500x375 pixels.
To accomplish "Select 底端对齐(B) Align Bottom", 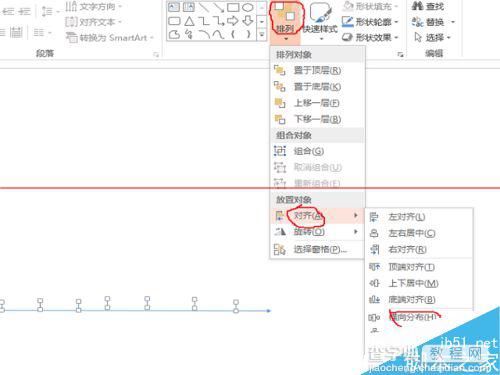I will click(419, 300).
